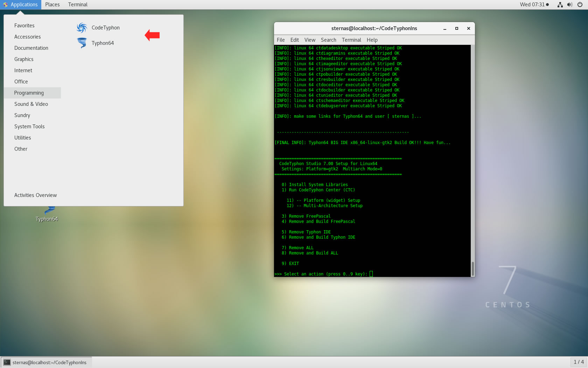Click the '8) Remove and Build ALL' line
The height and width of the screenshot is (368, 588).
click(310, 253)
